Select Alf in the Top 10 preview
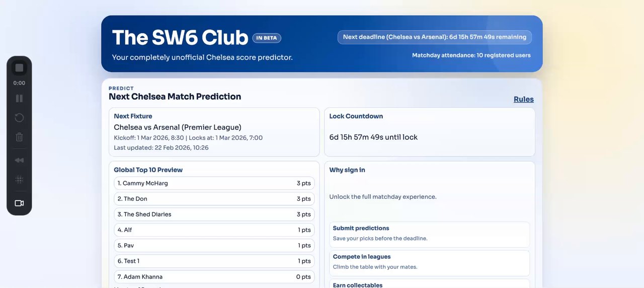This screenshot has width=644, height=288. pos(214,230)
